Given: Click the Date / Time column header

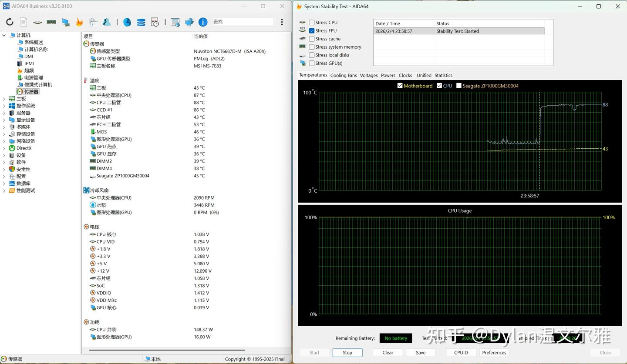Looking at the screenshot, I should point(404,23).
